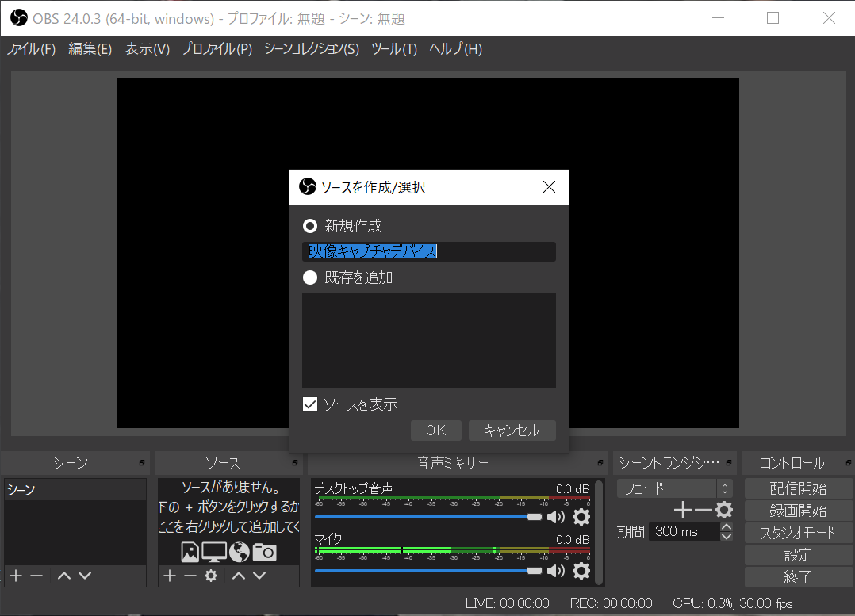Viewport: 855px width, 616px height.
Task: Close the ソースを作成/選択 dialog
Action: 549,187
